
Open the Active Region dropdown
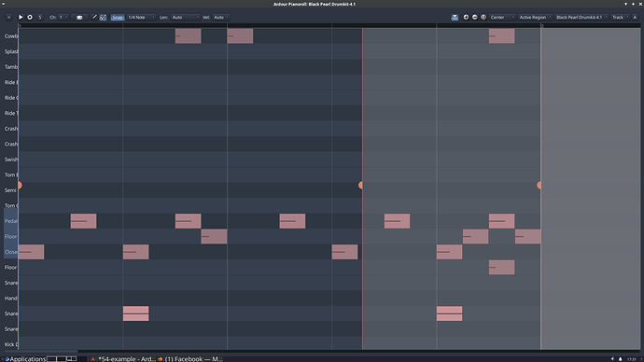(535, 17)
